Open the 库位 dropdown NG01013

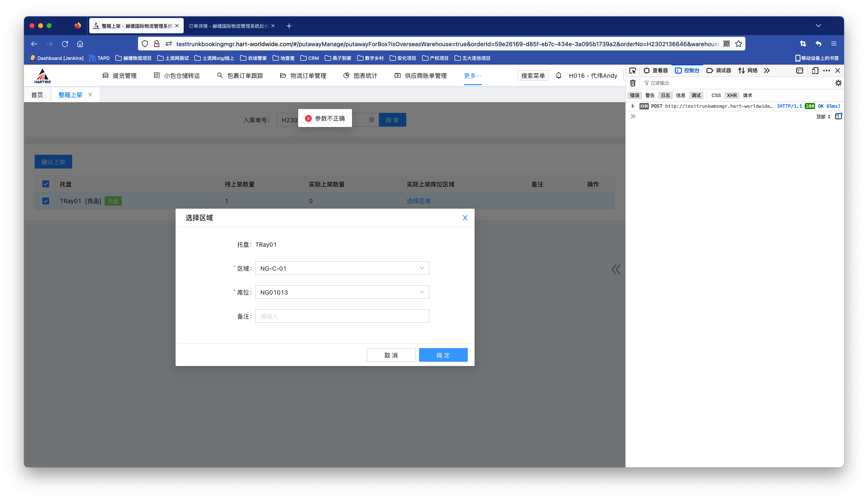coord(342,292)
